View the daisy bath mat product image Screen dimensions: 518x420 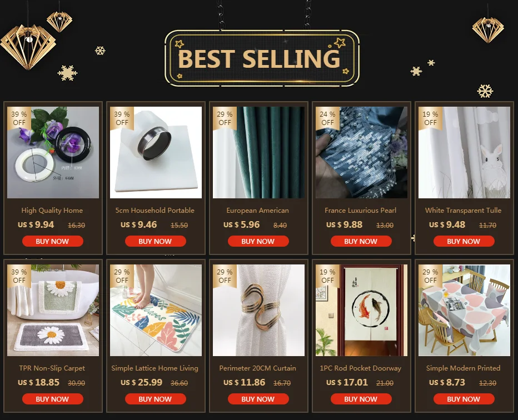point(53,310)
